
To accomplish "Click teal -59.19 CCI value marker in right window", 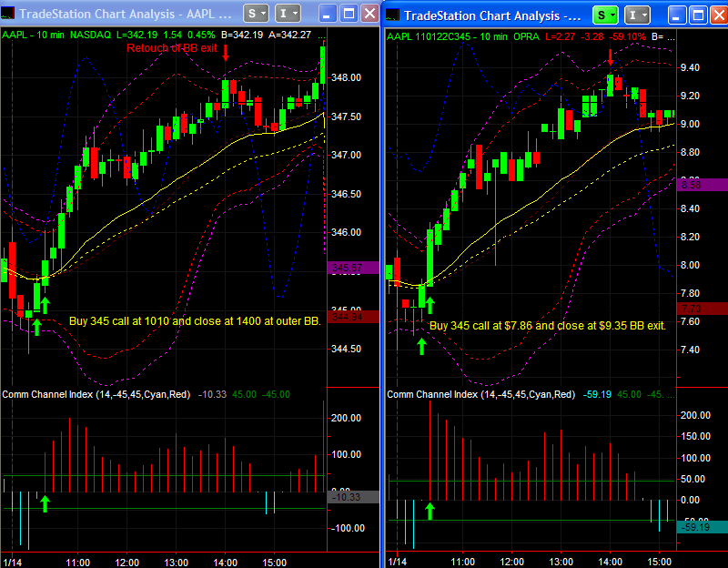I will tap(703, 527).
